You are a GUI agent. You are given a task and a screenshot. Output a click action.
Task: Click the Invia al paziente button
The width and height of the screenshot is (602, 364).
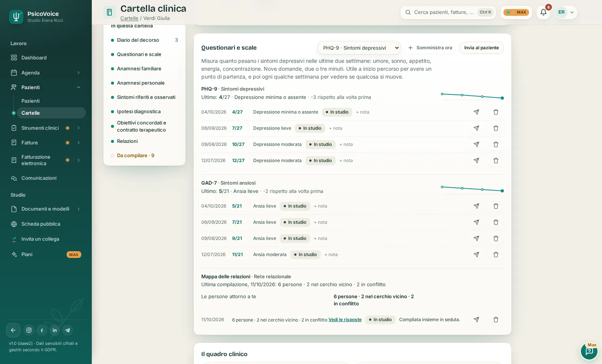coord(481,48)
